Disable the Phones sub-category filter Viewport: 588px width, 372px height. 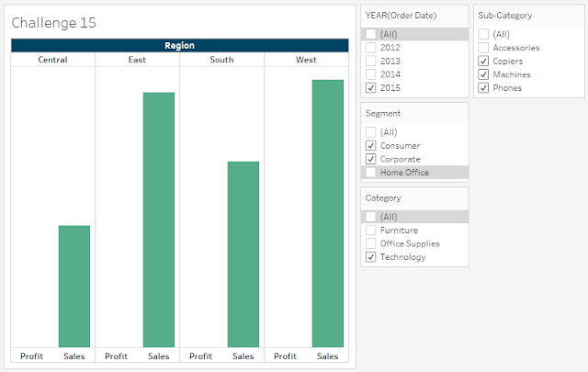483,88
